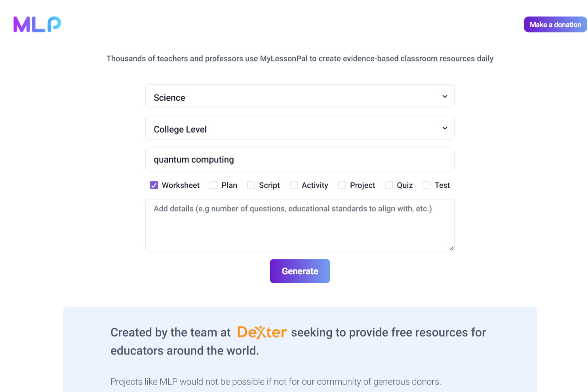Image resolution: width=588 pixels, height=392 pixels.
Task: Click the College Level chevron arrow
Action: click(x=445, y=128)
